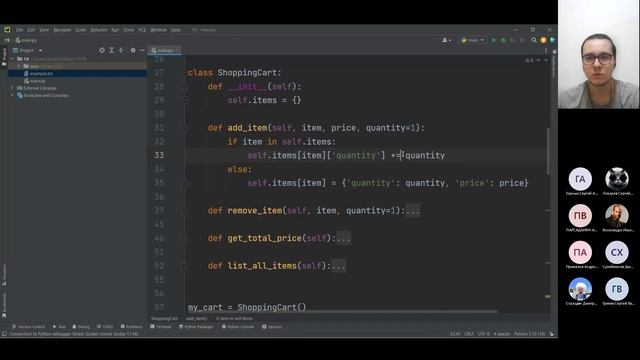This screenshot has width=640, height=360.
Task: Expand the venv folder
Action: pos(19,66)
